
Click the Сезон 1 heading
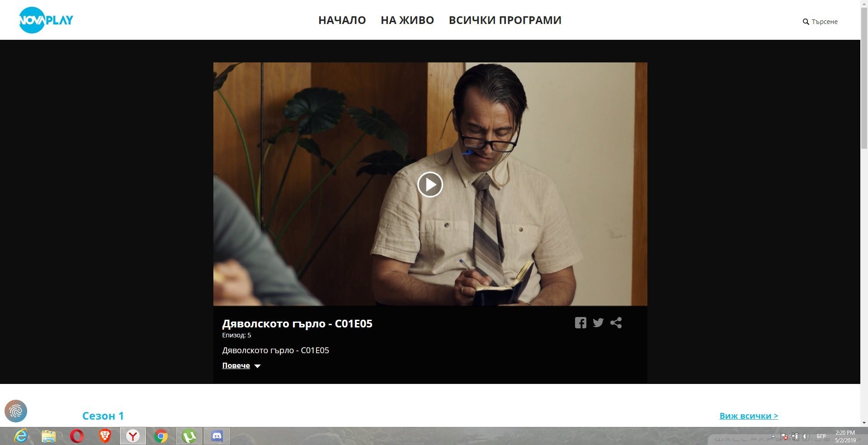103,416
